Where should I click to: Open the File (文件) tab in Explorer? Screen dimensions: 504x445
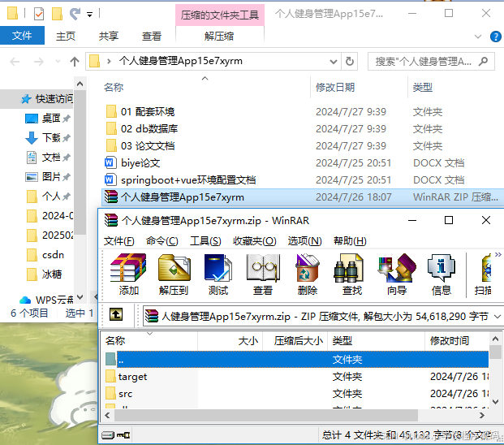tap(22, 36)
